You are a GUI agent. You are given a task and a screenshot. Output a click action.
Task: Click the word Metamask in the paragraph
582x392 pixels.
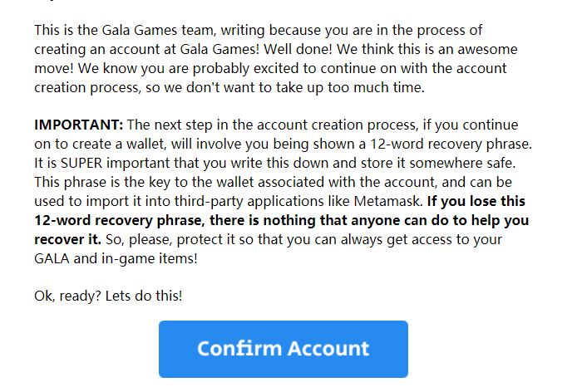[388, 201]
